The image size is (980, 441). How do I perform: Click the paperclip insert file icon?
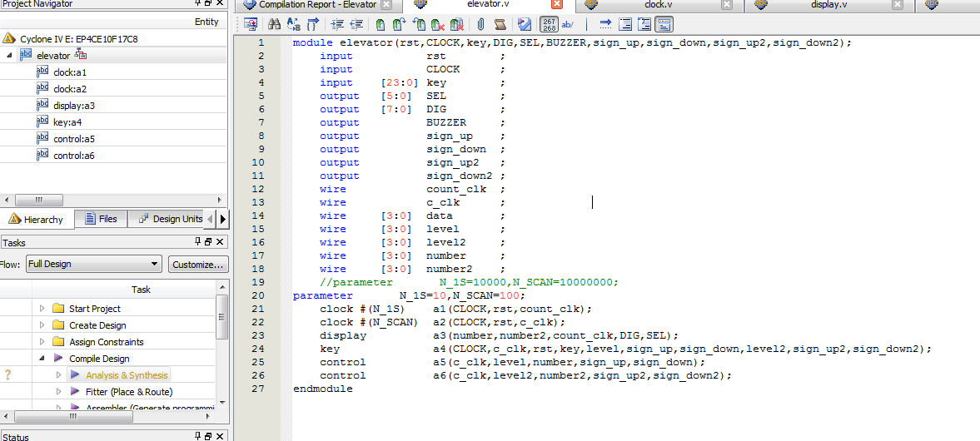tap(480, 25)
